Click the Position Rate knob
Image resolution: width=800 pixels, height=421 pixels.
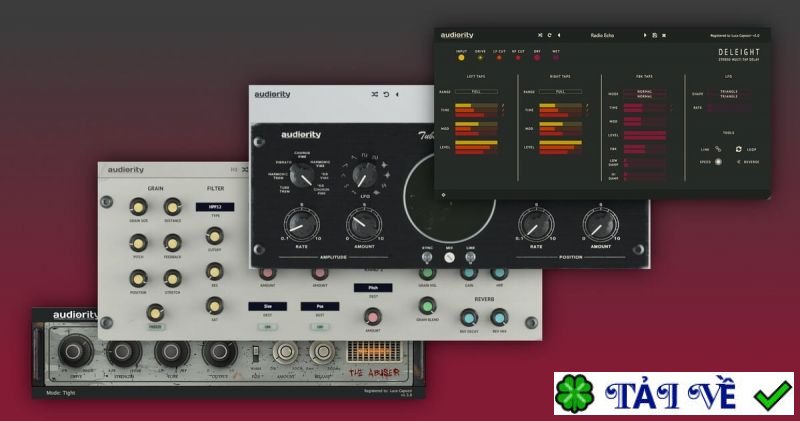536,225
